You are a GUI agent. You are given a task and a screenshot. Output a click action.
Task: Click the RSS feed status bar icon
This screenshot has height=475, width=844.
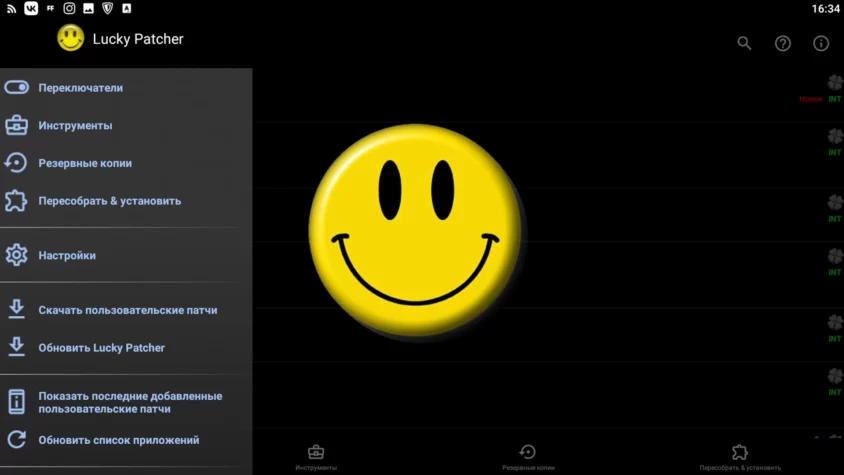coord(11,9)
